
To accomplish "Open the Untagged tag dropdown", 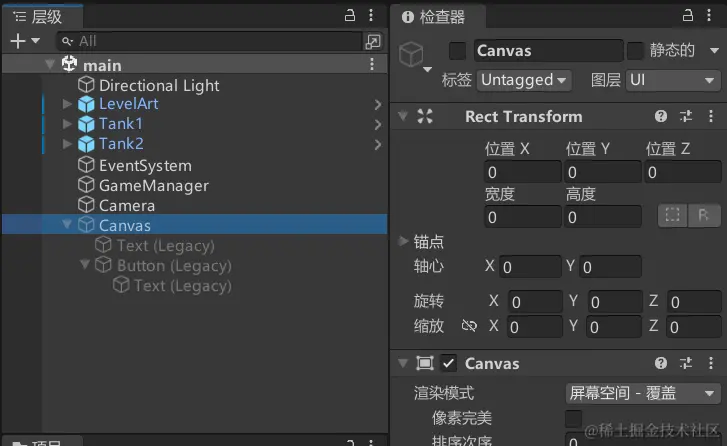I will 524,80.
